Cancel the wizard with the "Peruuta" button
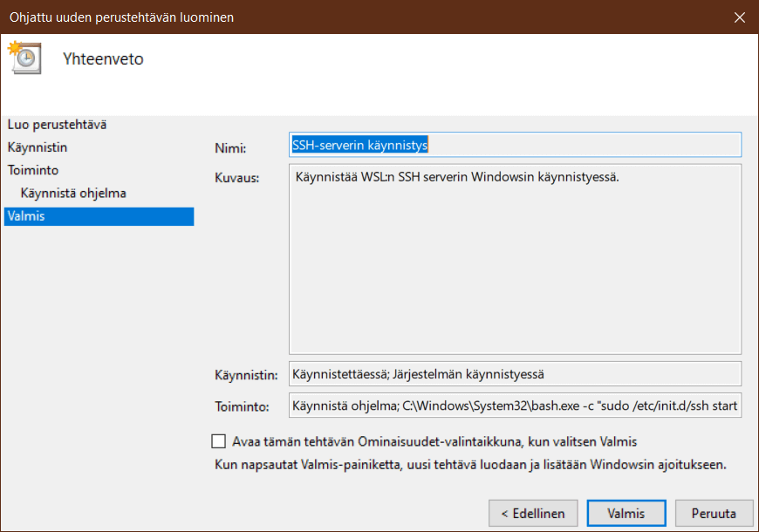759x532 pixels. (x=714, y=513)
